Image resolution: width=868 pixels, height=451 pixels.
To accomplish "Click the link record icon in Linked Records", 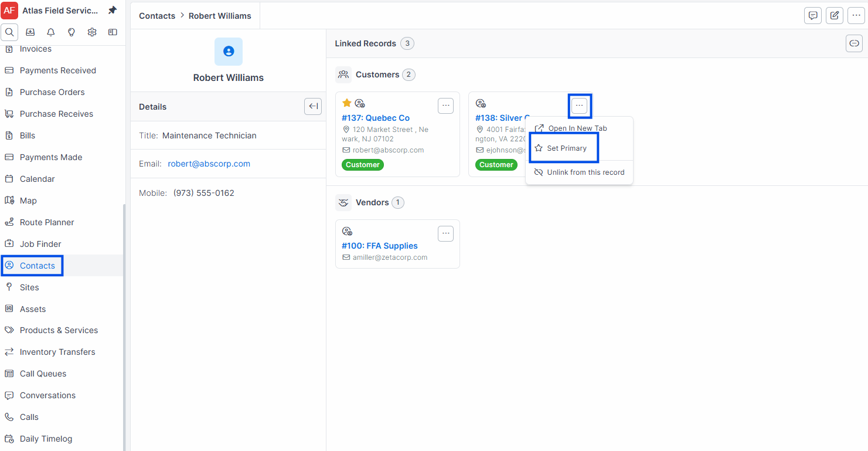I will [854, 43].
